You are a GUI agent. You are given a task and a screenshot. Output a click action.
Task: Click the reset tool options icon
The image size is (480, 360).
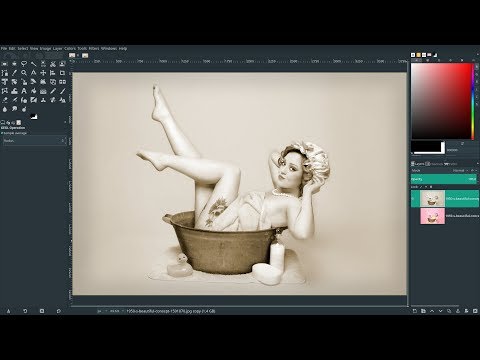[x=59, y=311]
